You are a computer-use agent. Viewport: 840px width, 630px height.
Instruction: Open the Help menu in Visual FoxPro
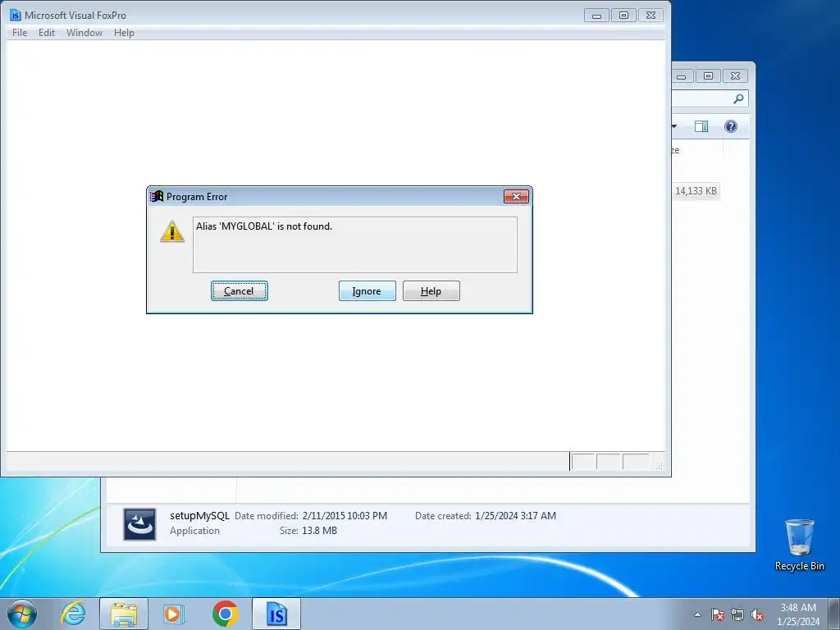124,33
